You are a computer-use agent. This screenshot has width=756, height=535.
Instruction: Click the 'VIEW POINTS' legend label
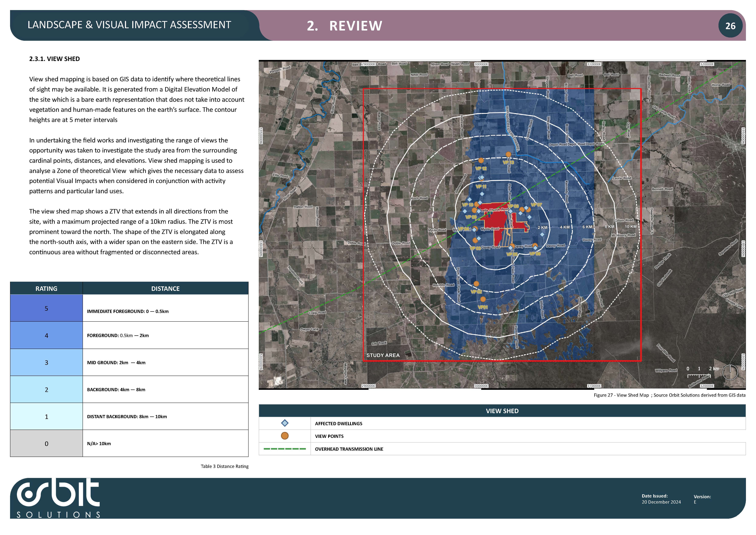329,436
